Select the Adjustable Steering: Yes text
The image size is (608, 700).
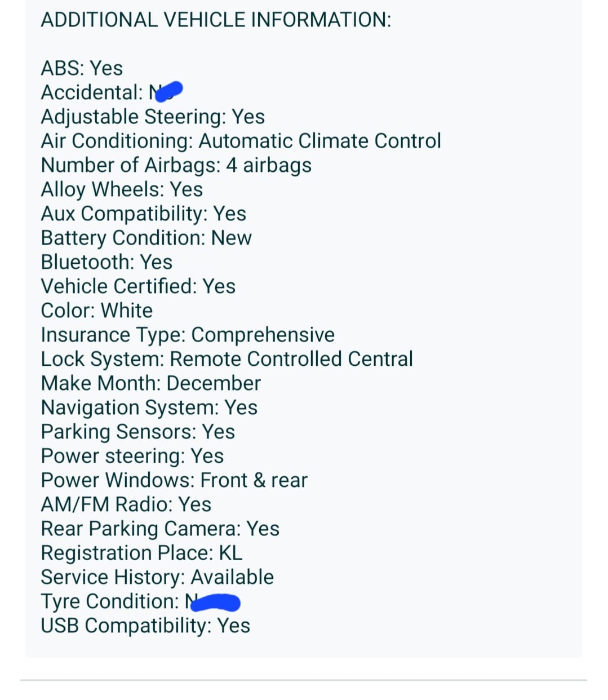[x=153, y=117]
